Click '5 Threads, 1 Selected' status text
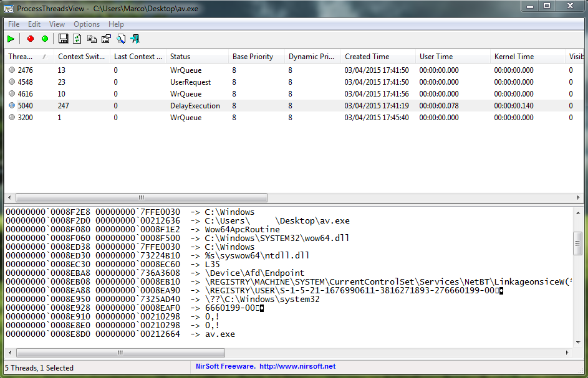 [39, 368]
